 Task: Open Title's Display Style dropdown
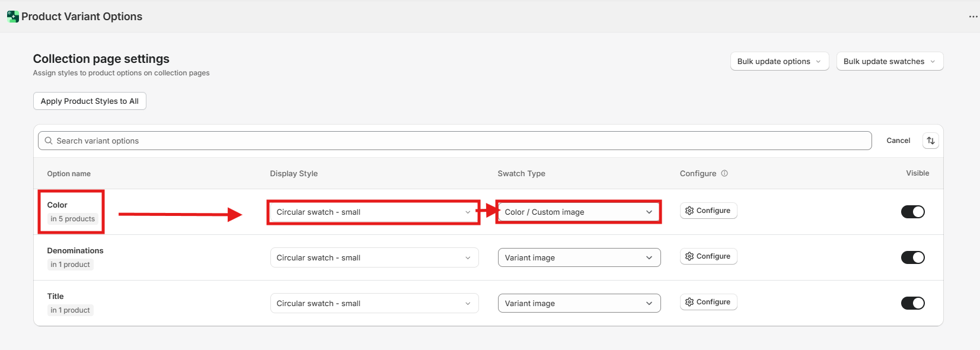[374, 303]
